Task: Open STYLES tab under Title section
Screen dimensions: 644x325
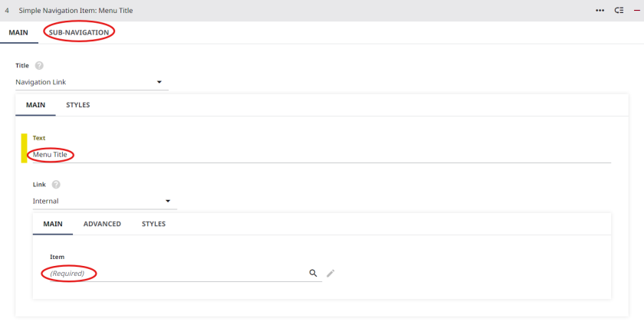Action: (x=77, y=105)
